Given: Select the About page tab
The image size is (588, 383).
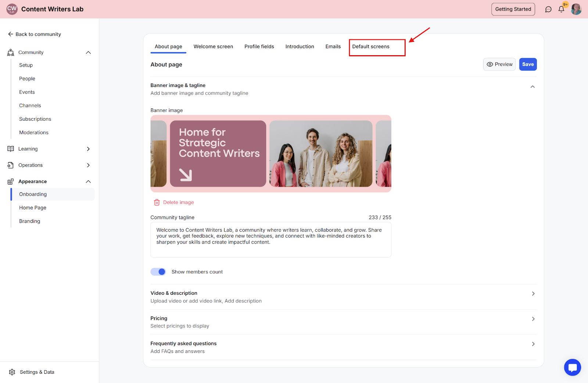Looking at the screenshot, I should [168, 46].
